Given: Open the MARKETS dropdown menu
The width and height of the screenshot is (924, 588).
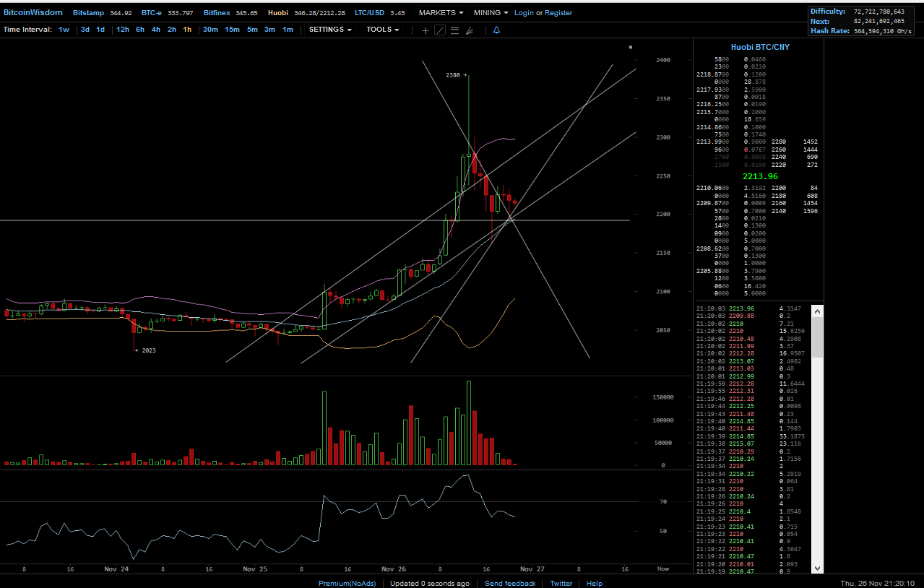Looking at the screenshot, I should click(441, 13).
